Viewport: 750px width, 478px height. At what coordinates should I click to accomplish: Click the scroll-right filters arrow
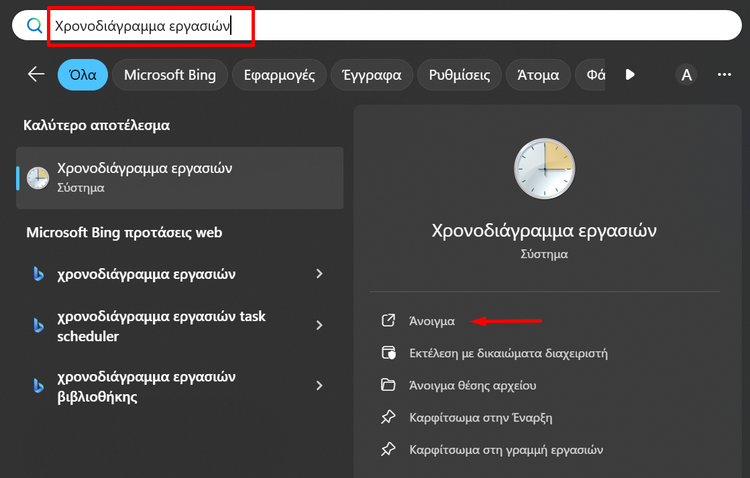[x=630, y=75]
